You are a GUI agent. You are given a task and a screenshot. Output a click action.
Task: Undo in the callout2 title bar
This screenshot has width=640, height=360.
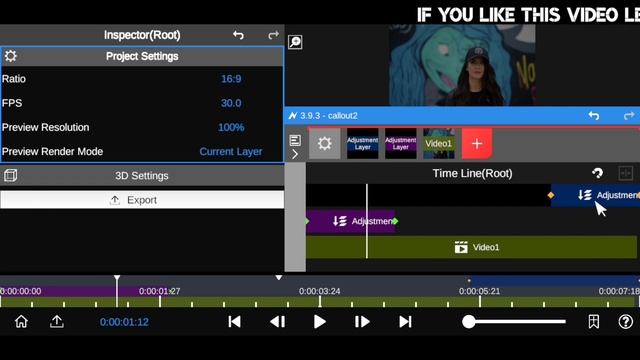tap(594, 116)
